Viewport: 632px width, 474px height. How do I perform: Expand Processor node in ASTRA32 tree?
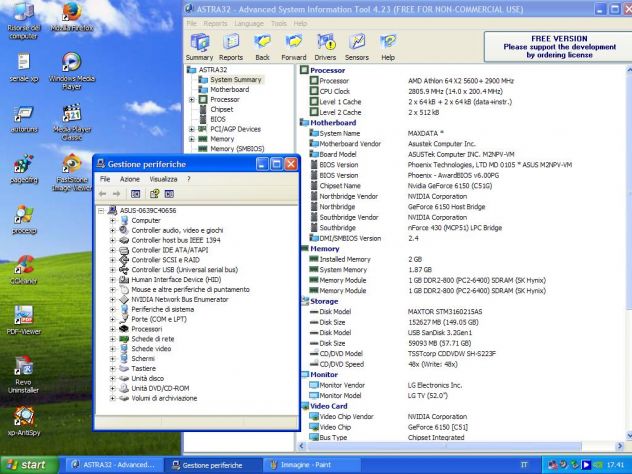tap(192, 100)
